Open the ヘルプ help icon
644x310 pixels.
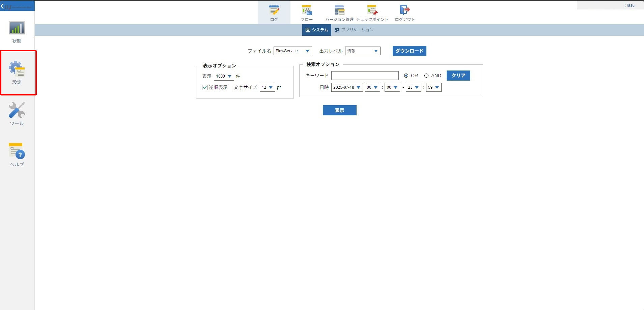(17, 151)
